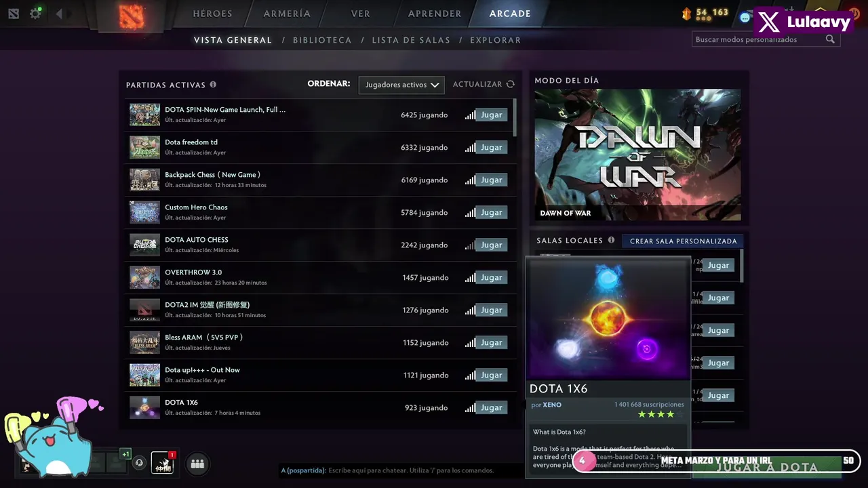
Task: Switch to the Héroes tab
Action: 212,14
